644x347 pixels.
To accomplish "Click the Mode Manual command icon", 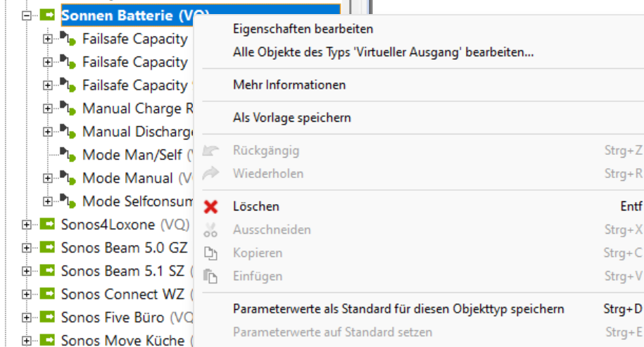I will click(68, 178).
